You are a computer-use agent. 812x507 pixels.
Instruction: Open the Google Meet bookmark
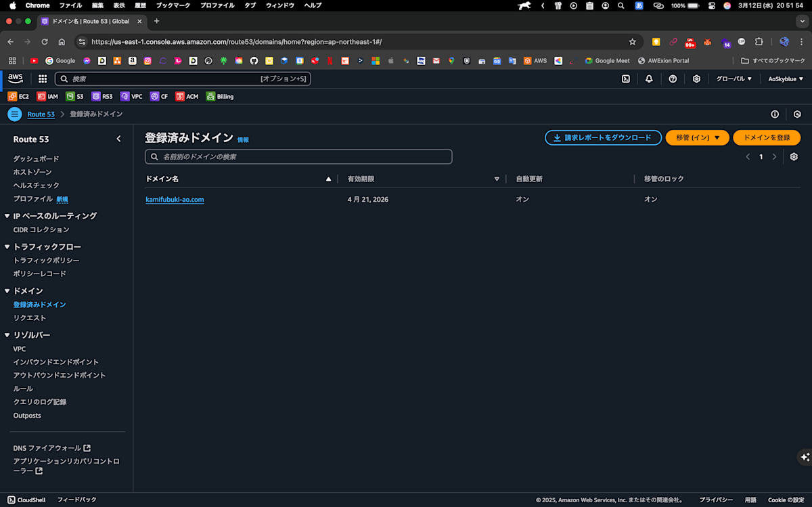tap(607, 60)
